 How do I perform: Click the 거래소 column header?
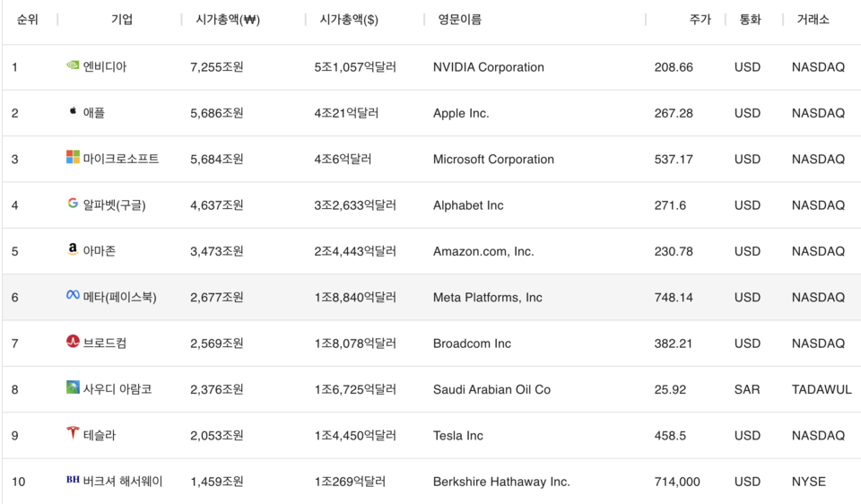(x=813, y=20)
